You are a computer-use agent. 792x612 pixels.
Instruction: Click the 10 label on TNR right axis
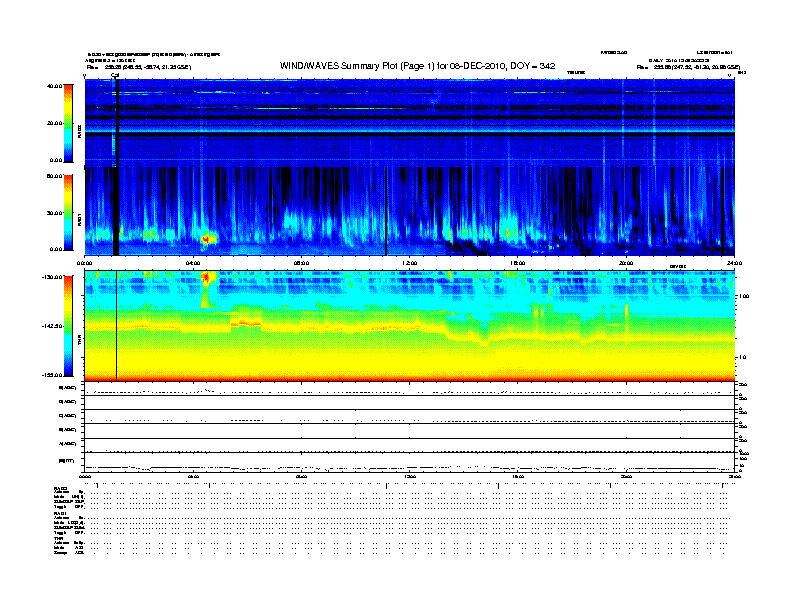click(x=744, y=358)
